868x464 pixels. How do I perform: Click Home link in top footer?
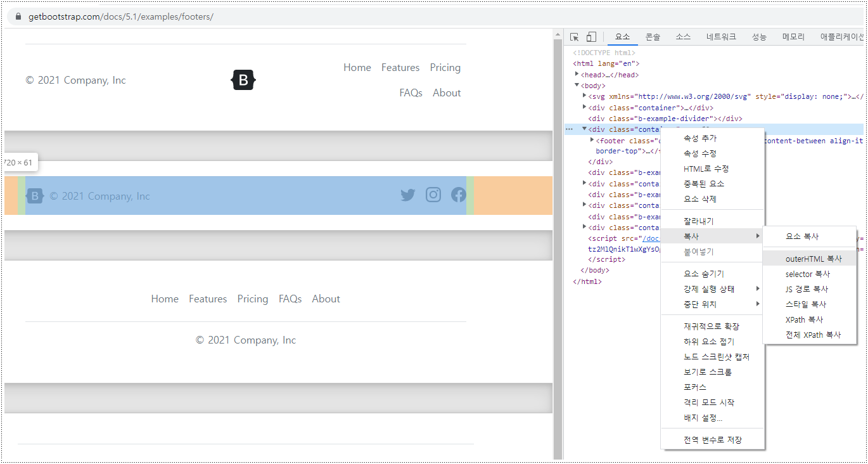coord(357,68)
